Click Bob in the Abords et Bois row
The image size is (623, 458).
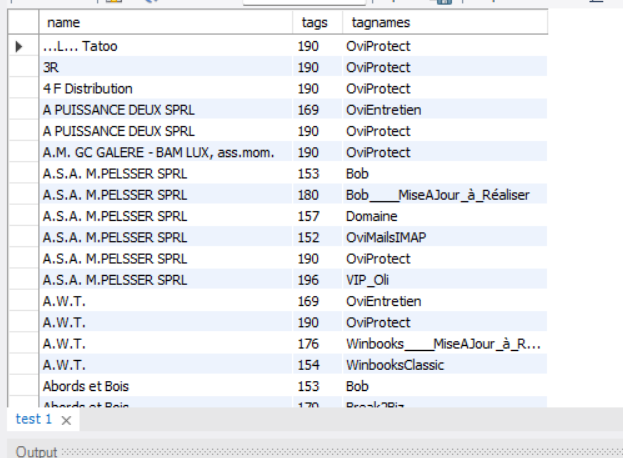point(445,386)
